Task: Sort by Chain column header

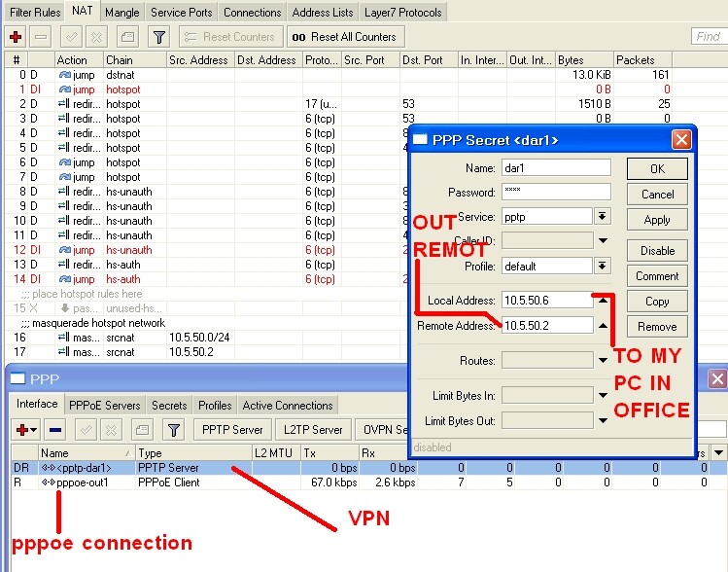Action: pyautogui.click(x=135, y=60)
